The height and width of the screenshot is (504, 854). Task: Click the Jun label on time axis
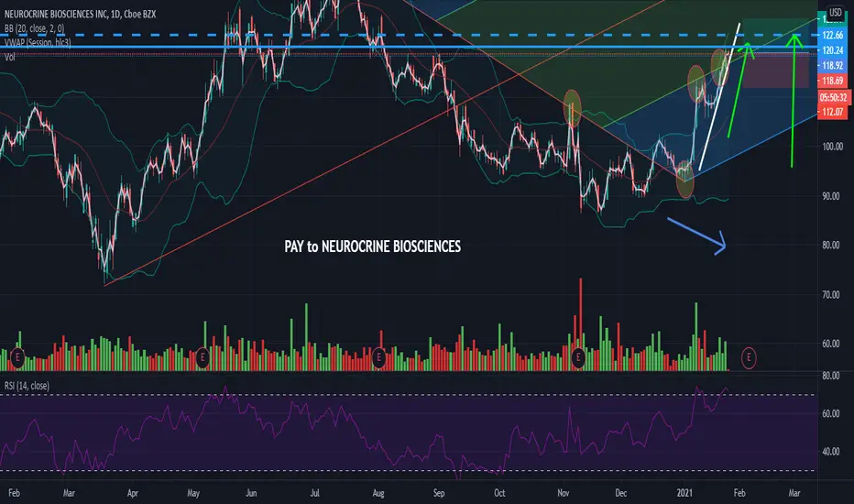(251, 493)
